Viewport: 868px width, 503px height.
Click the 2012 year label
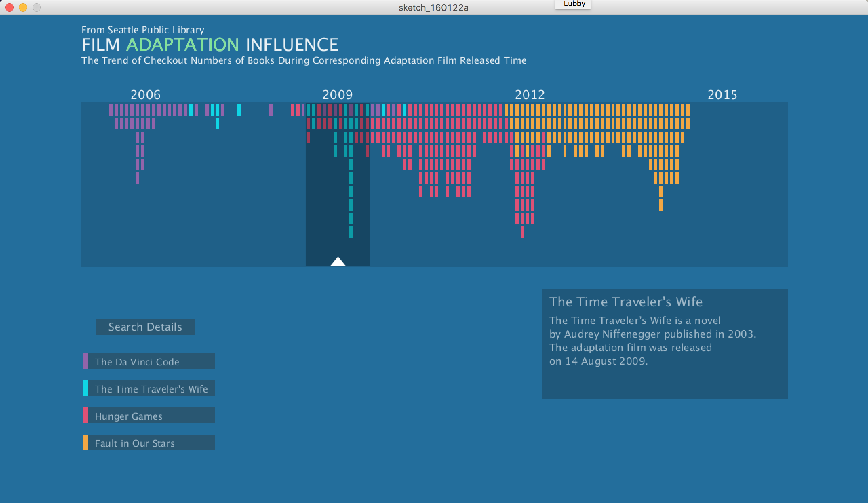tap(529, 95)
